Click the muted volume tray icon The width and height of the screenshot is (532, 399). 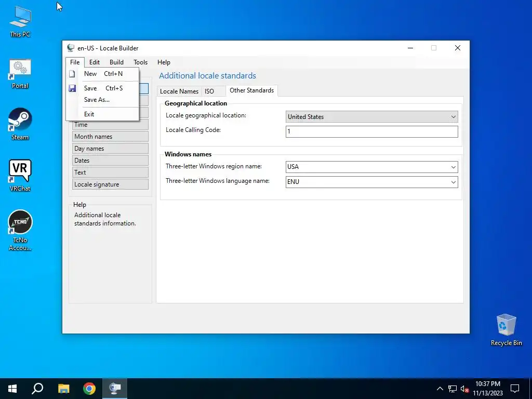pyautogui.click(x=465, y=389)
